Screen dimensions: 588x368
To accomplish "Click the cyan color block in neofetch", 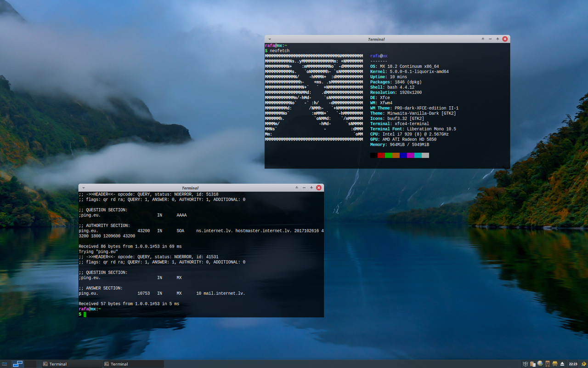I will (x=418, y=155).
